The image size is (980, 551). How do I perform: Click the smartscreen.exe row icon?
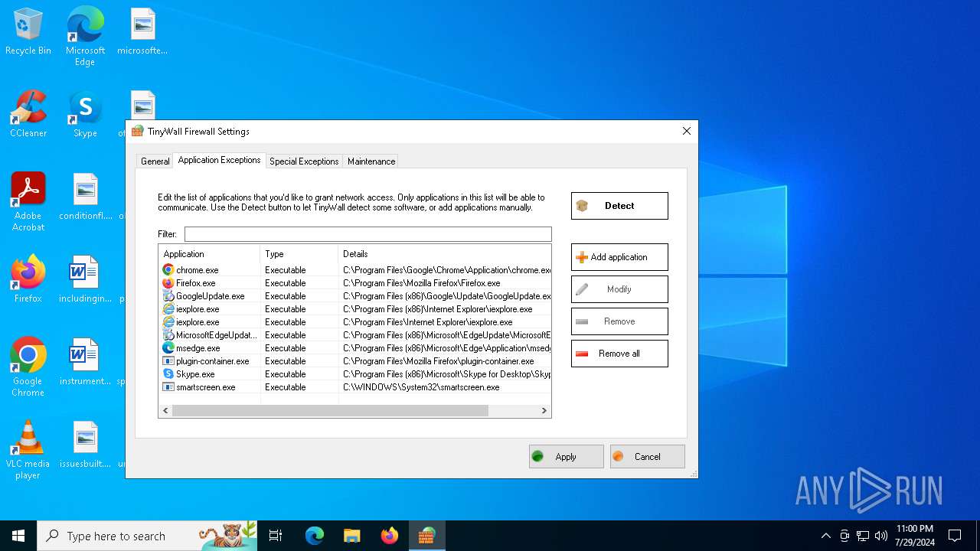tap(168, 387)
